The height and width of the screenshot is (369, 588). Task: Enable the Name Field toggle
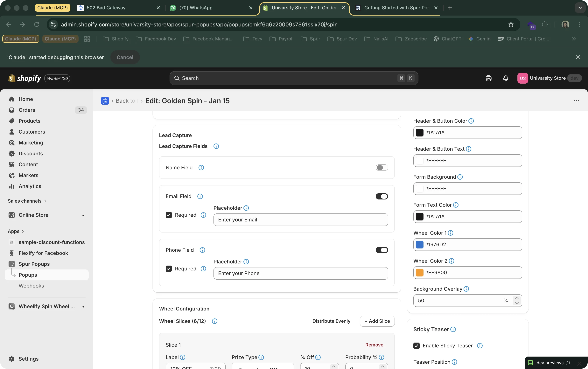[381, 167]
